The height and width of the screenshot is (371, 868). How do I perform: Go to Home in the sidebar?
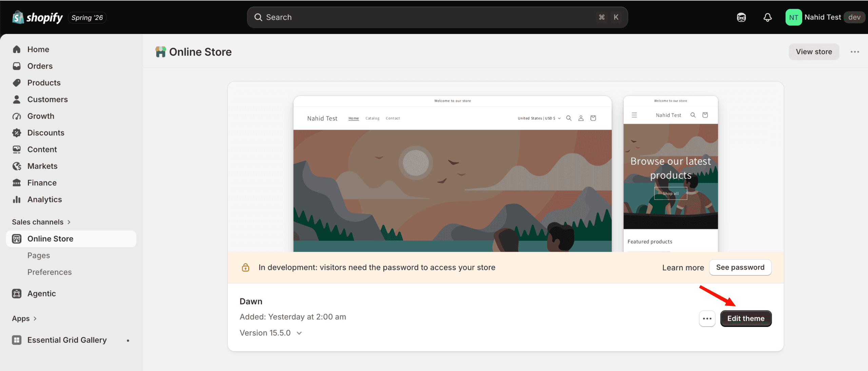click(71, 50)
